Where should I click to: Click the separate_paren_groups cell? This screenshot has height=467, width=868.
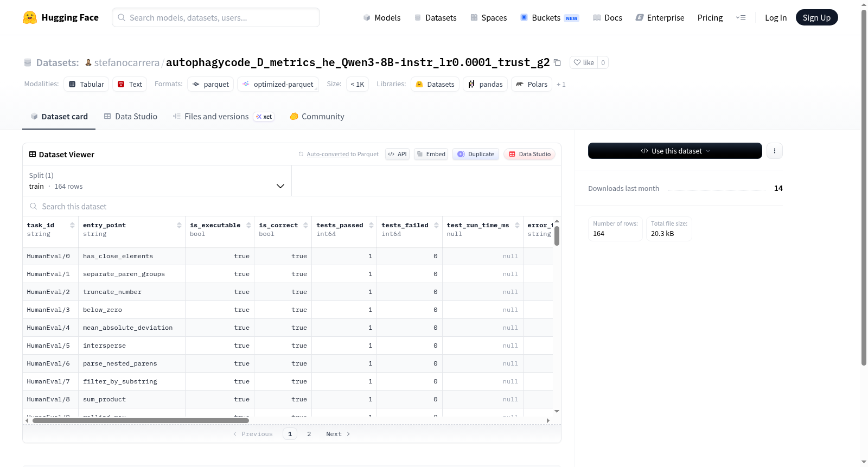pos(132,274)
